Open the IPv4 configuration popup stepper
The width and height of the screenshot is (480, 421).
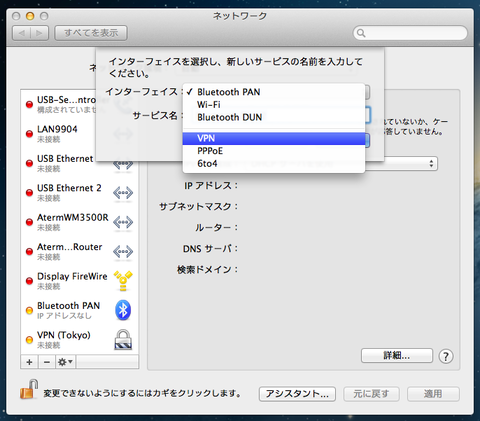pos(431,163)
